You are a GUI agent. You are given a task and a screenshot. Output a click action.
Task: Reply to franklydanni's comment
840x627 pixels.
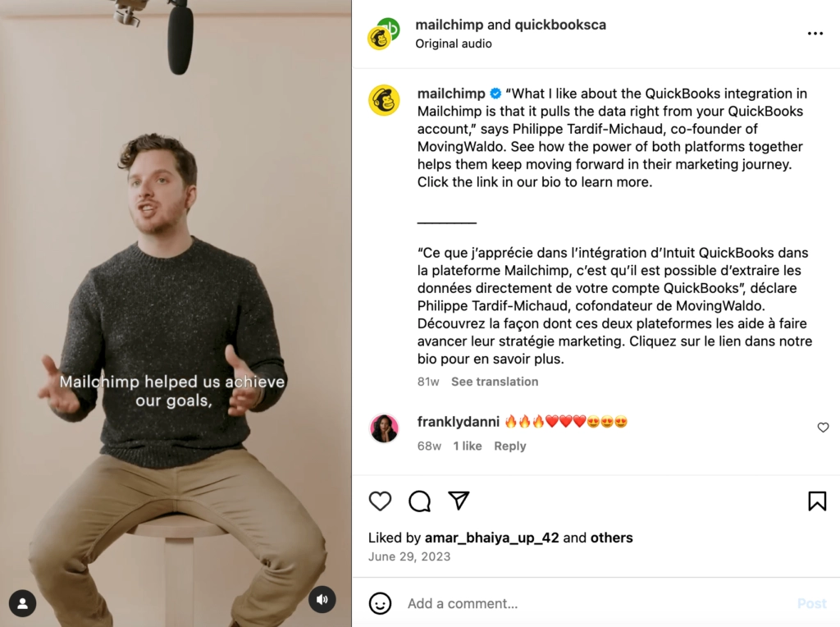click(510, 446)
